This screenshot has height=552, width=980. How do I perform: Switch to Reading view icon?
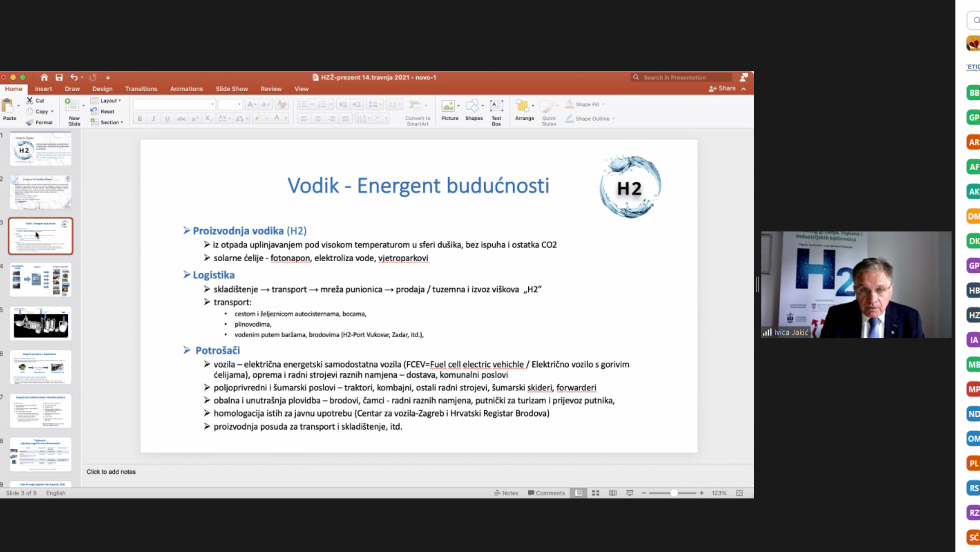pos(613,493)
